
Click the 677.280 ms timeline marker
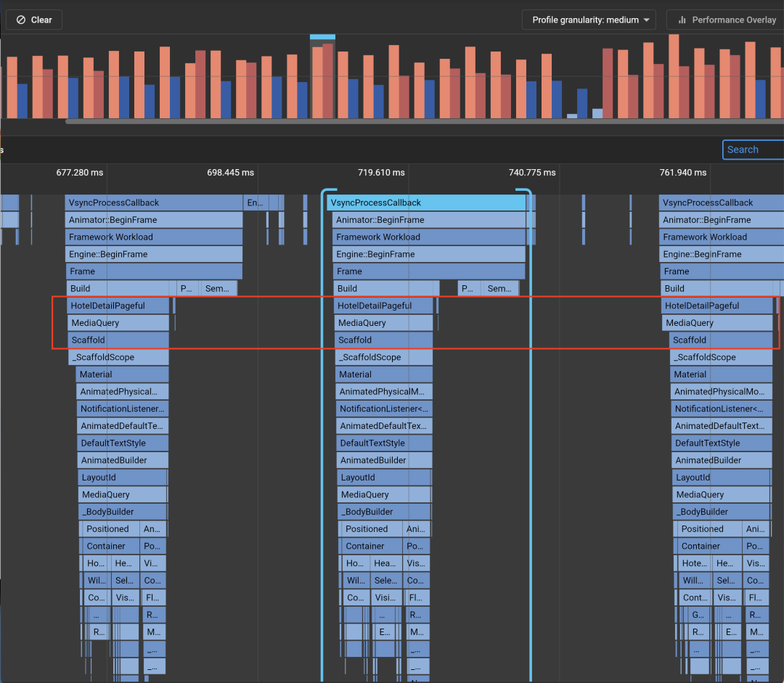point(80,173)
